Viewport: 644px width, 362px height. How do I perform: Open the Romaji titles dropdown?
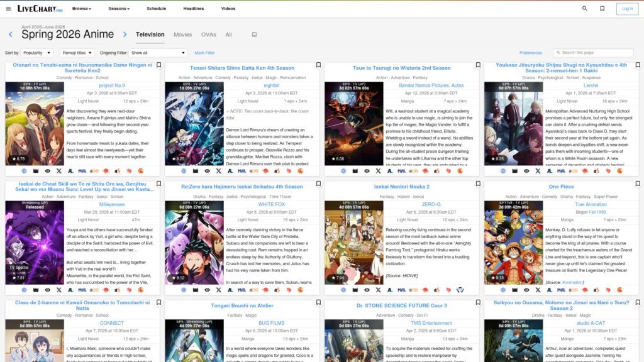tap(77, 53)
